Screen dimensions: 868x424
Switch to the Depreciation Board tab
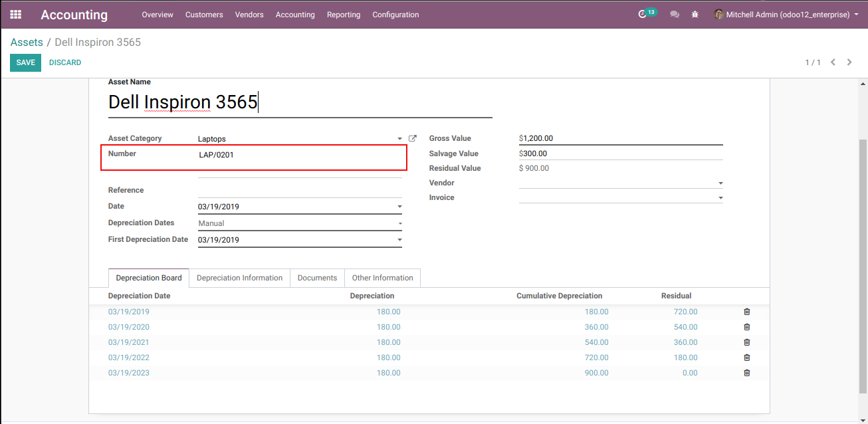click(x=149, y=278)
